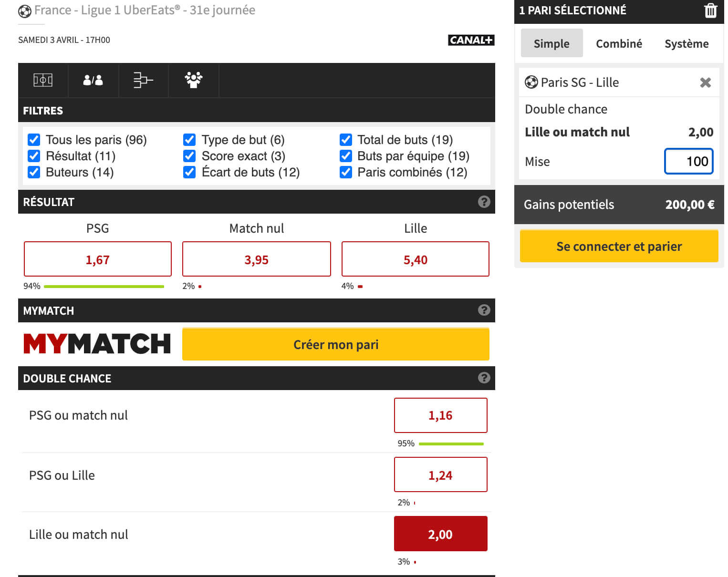Open help for Double Chance section

coord(484,378)
